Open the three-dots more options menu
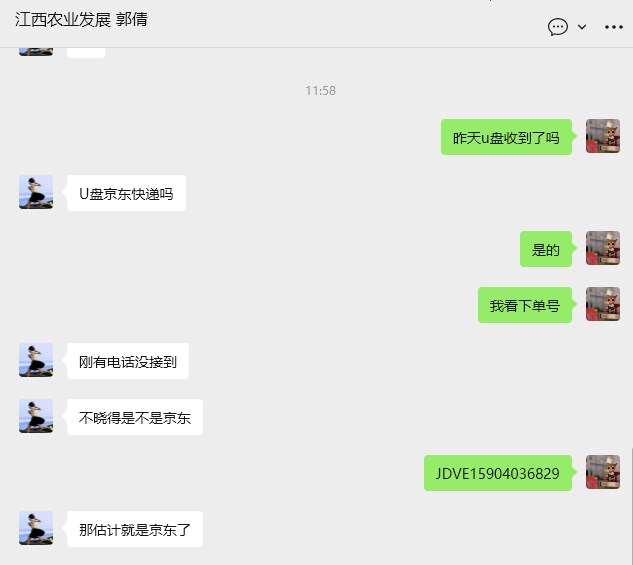This screenshot has width=633, height=565. (614, 27)
